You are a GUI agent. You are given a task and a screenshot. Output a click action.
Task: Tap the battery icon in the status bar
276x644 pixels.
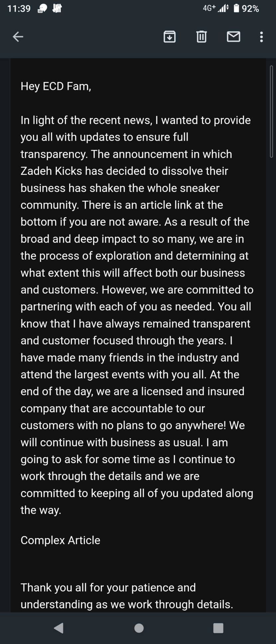click(236, 8)
